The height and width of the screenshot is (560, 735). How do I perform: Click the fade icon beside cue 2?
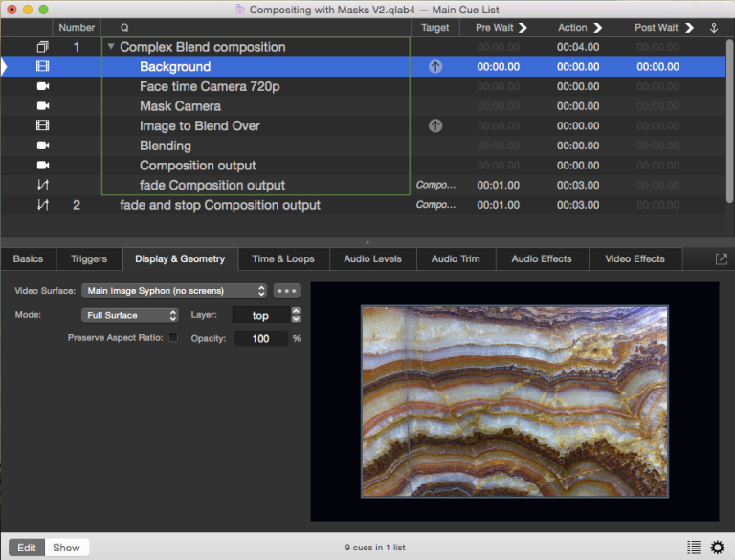coord(42,205)
